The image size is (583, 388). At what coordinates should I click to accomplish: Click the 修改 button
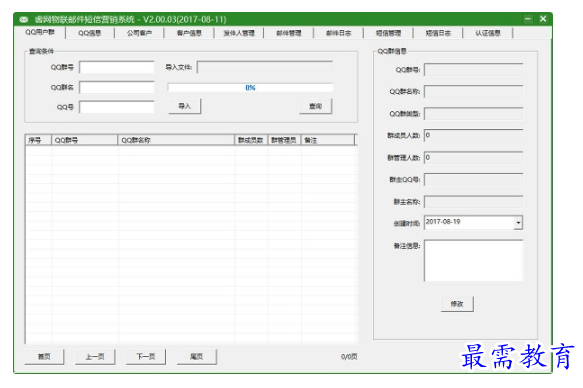click(x=457, y=304)
